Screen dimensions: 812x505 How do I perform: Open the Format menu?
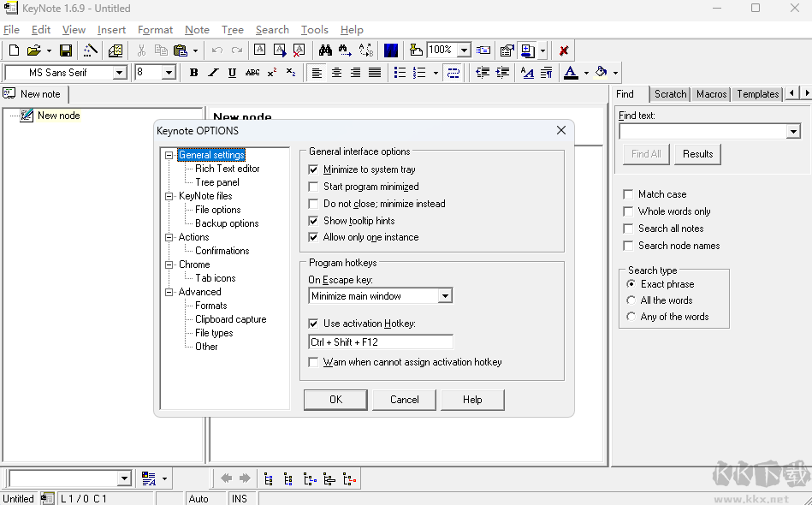tap(155, 30)
